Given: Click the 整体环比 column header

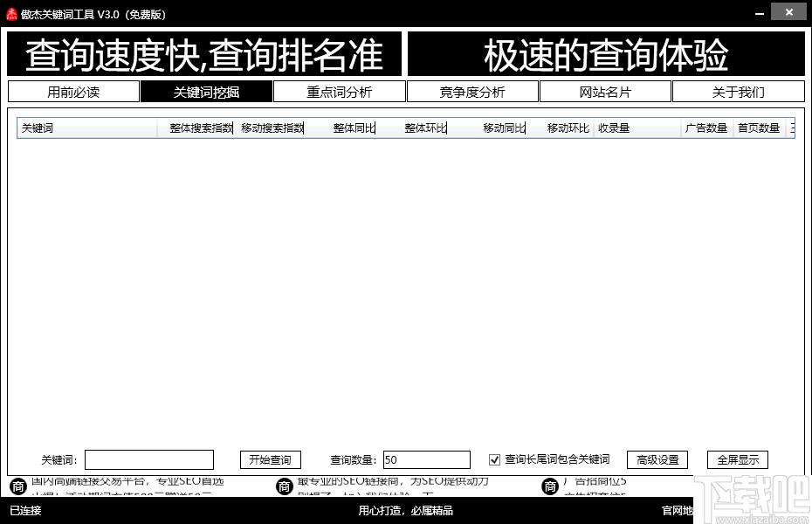Looking at the screenshot, I should [x=412, y=128].
